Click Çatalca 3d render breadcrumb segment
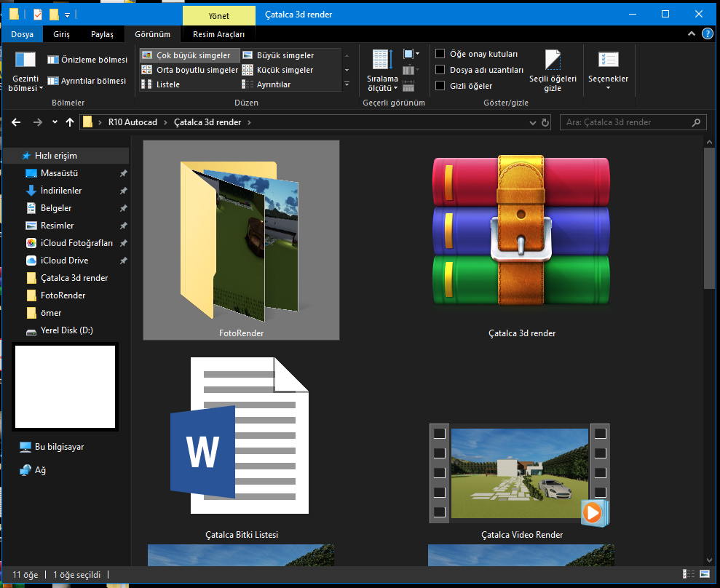The image size is (720, 588). tap(207, 122)
